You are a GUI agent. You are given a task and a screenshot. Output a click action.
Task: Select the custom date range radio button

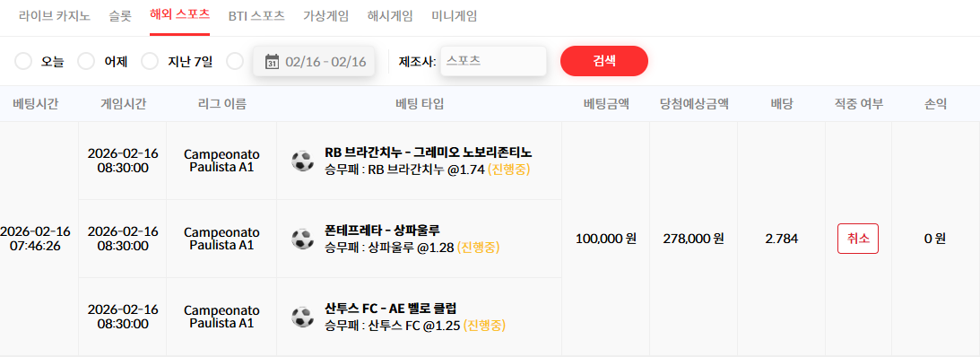pos(235,61)
